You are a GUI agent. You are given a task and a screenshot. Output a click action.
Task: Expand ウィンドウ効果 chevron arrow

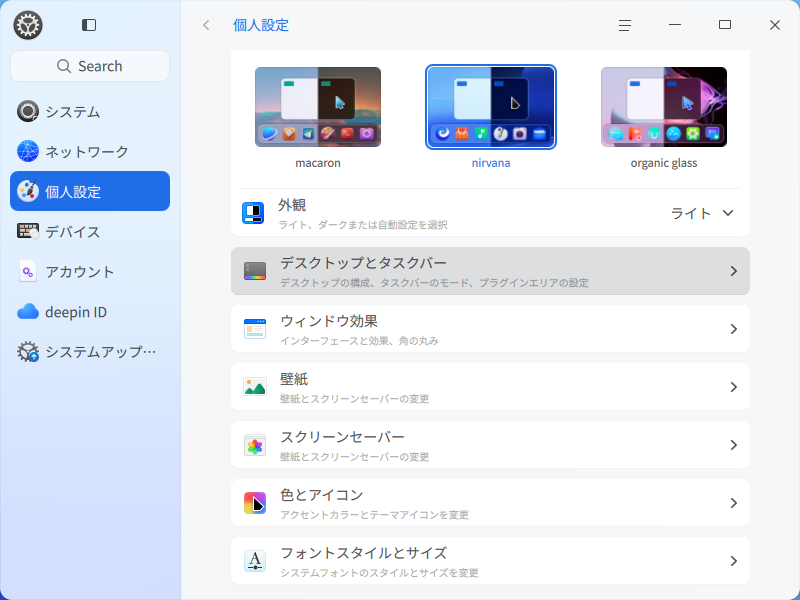coord(734,329)
